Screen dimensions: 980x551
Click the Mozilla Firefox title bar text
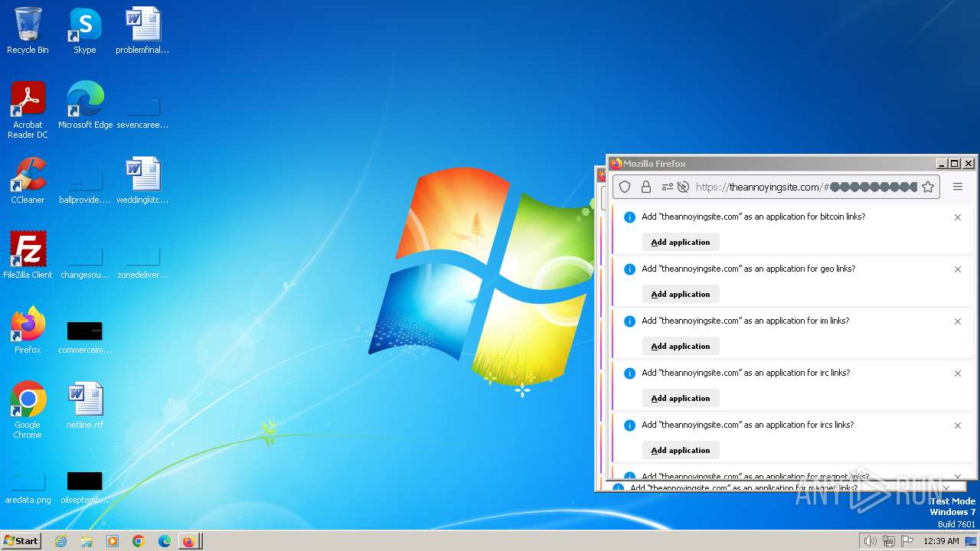(655, 164)
